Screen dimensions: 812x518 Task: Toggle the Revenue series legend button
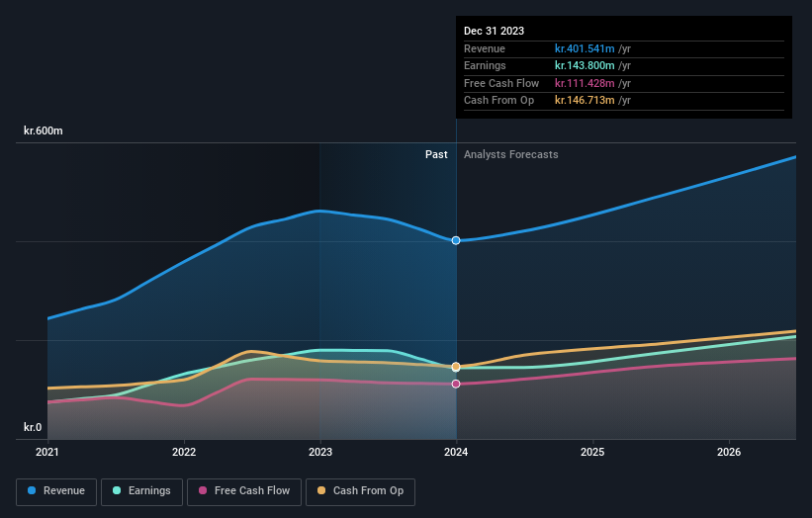[56, 491]
